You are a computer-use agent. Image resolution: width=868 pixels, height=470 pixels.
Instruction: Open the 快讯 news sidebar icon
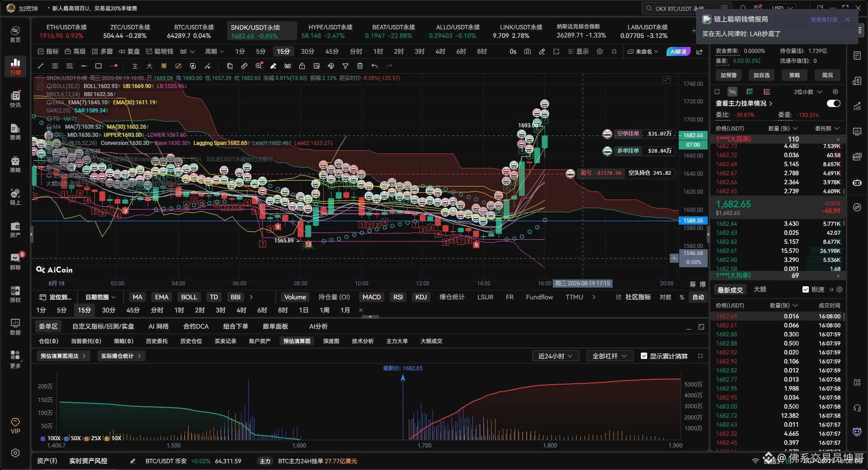(15, 99)
